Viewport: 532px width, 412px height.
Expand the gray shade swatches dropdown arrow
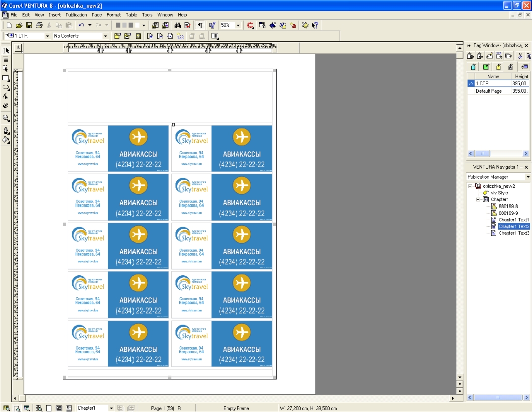point(144,25)
